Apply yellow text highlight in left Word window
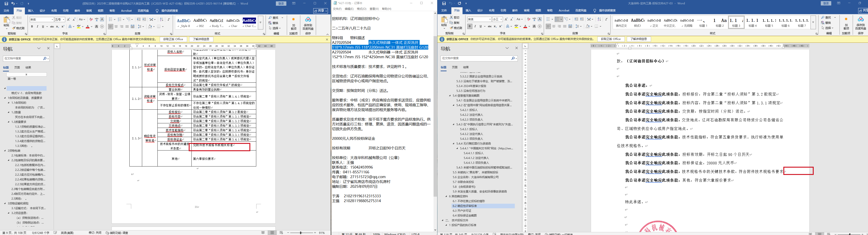The width and height of the screenshot is (868, 235). coord(78,27)
